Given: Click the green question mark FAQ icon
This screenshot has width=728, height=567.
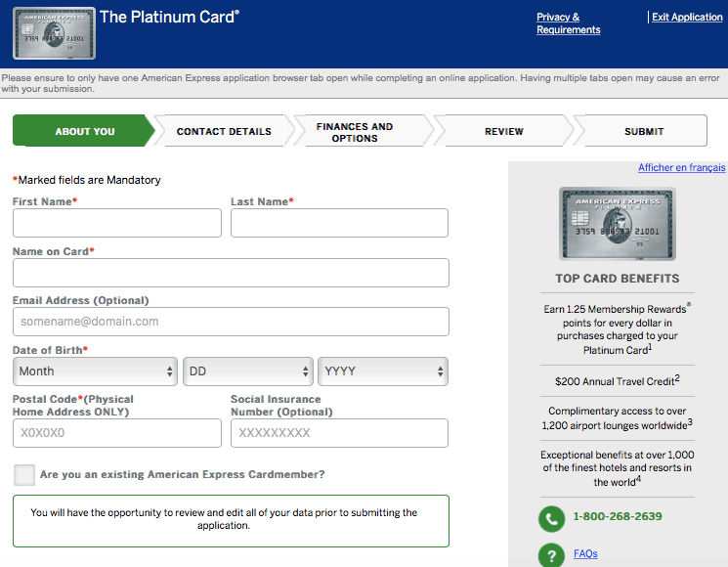Looking at the screenshot, I should click(x=552, y=554).
